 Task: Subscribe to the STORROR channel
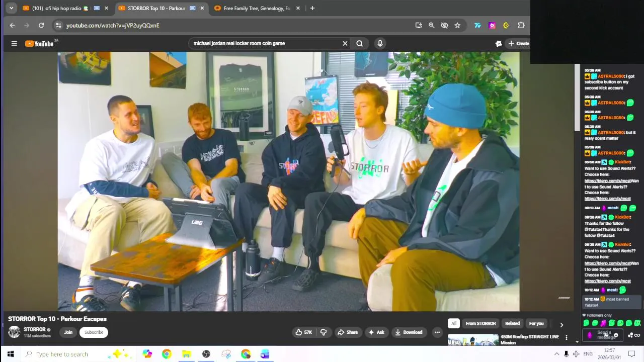[94, 332]
